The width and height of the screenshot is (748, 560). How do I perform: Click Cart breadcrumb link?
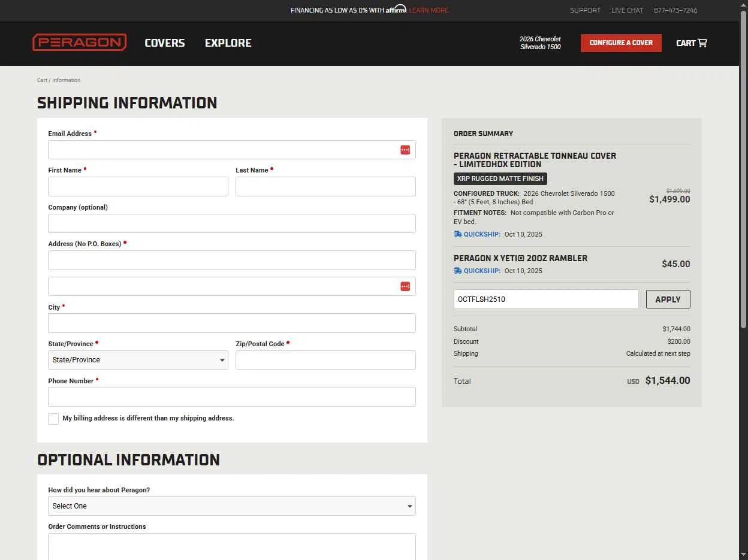point(42,80)
